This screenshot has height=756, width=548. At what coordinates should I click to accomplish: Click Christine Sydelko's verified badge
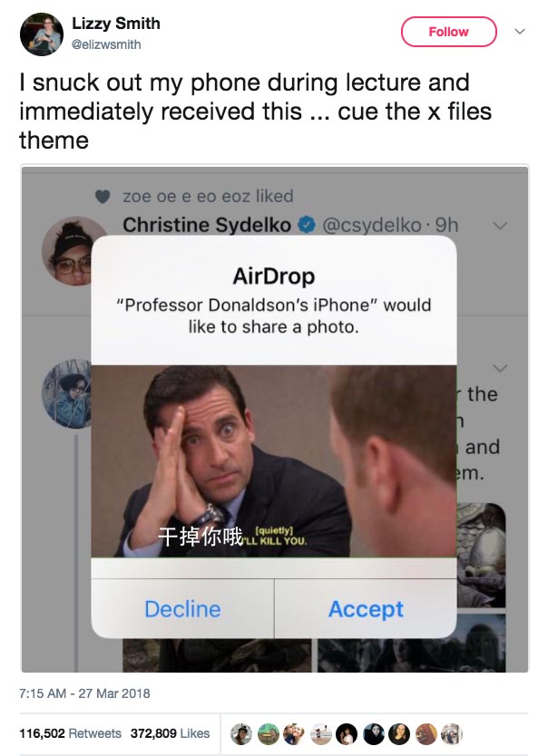pyautogui.click(x=306, y=225)
